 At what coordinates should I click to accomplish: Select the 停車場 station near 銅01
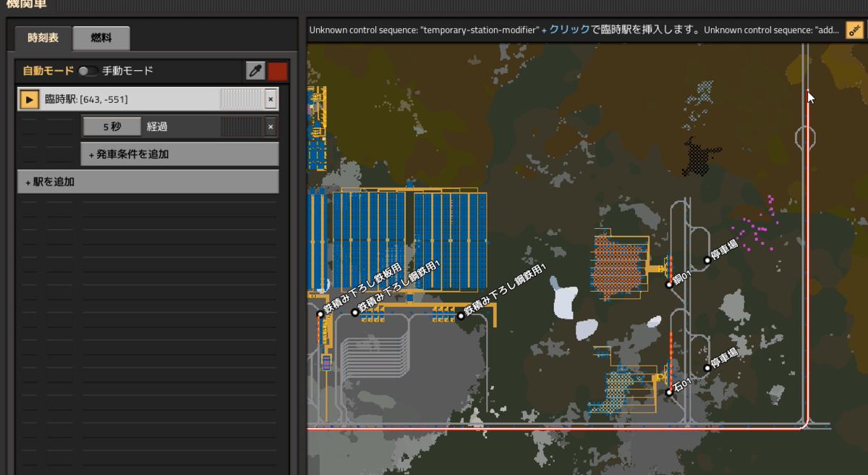[x=707, y=260]
